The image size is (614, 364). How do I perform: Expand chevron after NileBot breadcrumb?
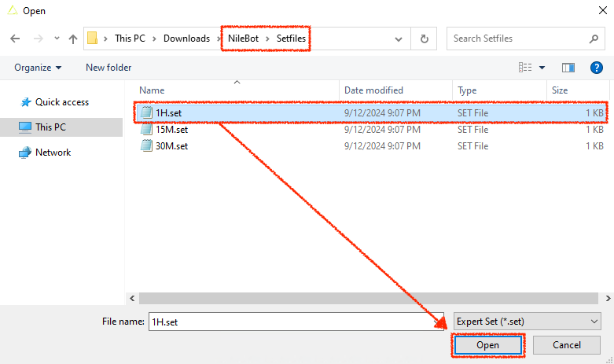(x=267, y=39)
